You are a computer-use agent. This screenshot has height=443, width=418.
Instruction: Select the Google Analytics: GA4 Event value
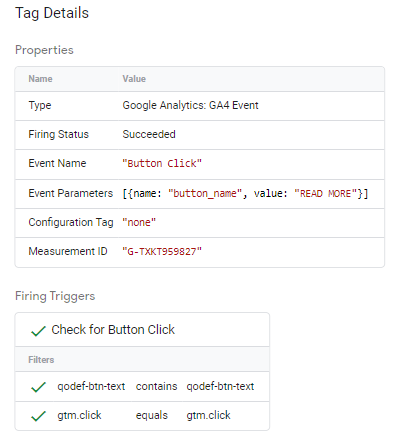[x=190, y=105]
